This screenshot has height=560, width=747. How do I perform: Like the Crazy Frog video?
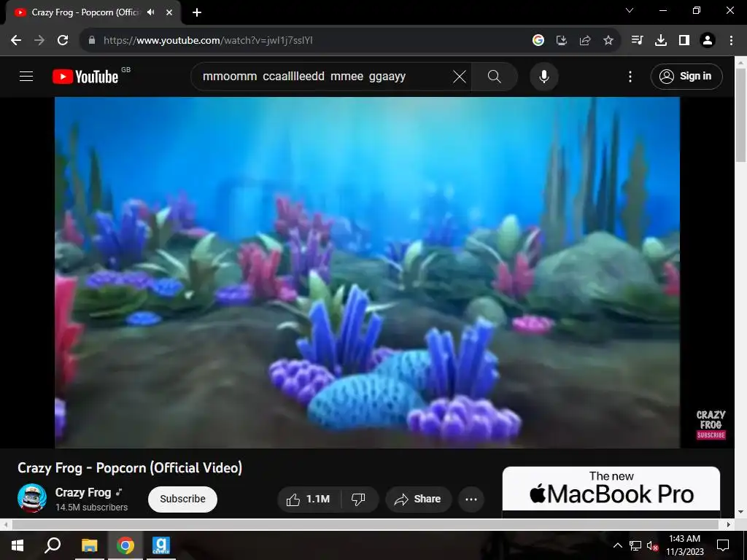pyautogui.click(x=309, y=499)
